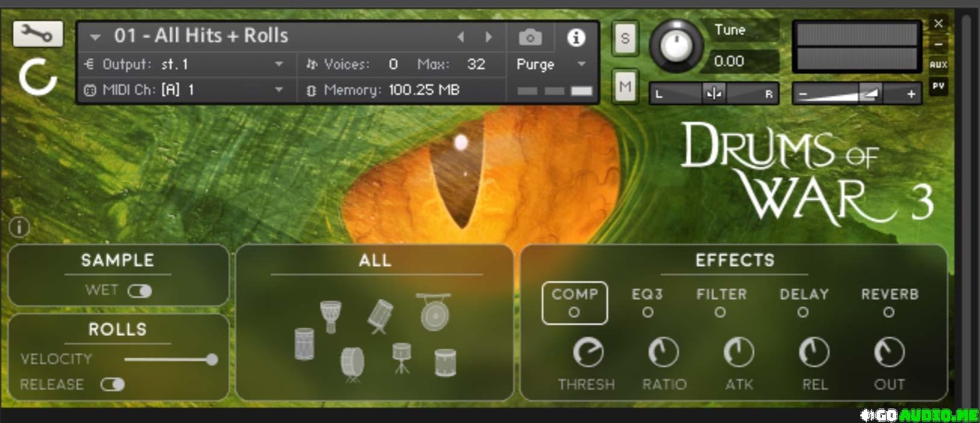
Task: Click the ALL drums panel heading
Action: 375,261
